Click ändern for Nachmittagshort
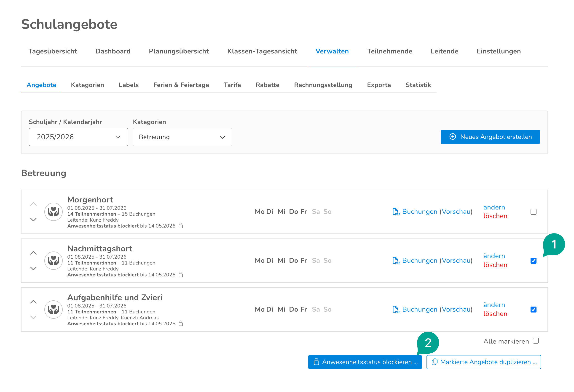The height and width of the screenshot is (392, 574). coord(494,256)
